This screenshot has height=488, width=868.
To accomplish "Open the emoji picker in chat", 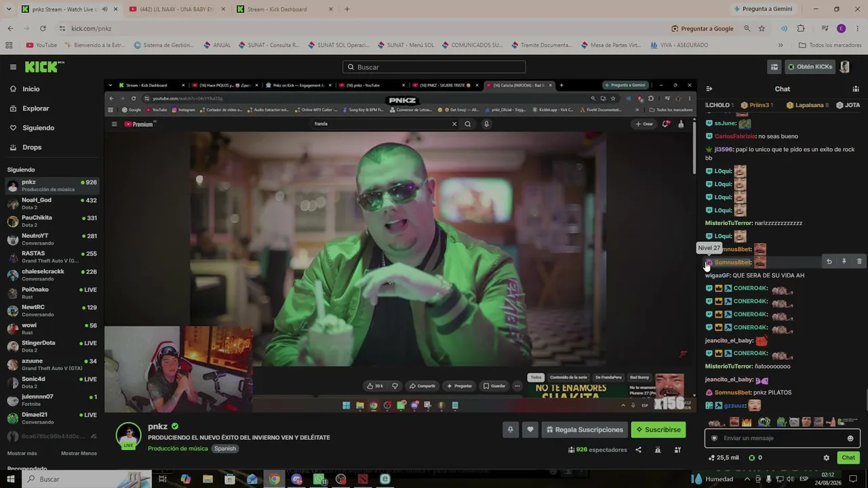I will coord(850,439).
